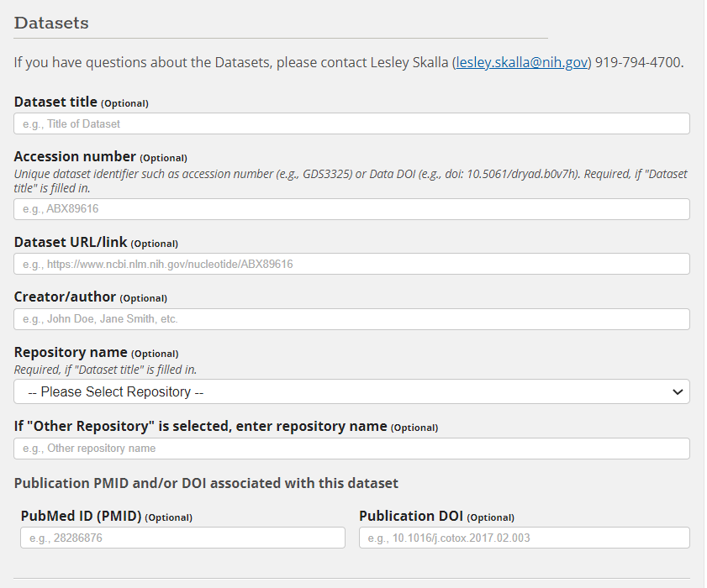
Task: Click the "Publication DOI" label text
Action: click(x=411, y=516)
